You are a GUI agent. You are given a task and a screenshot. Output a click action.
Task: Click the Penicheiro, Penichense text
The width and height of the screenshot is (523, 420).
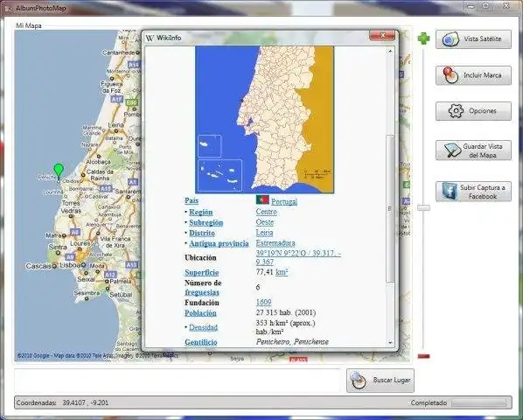(x=292, y=342)
